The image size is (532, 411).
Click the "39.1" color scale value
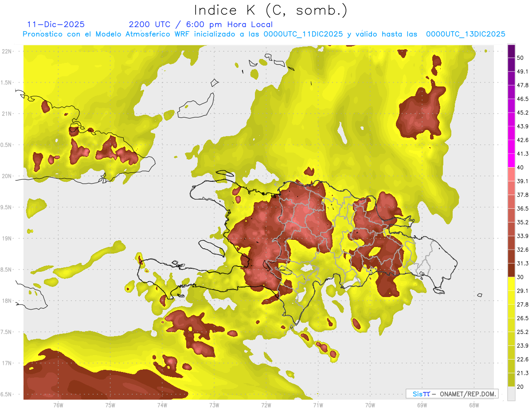[523, 181]
